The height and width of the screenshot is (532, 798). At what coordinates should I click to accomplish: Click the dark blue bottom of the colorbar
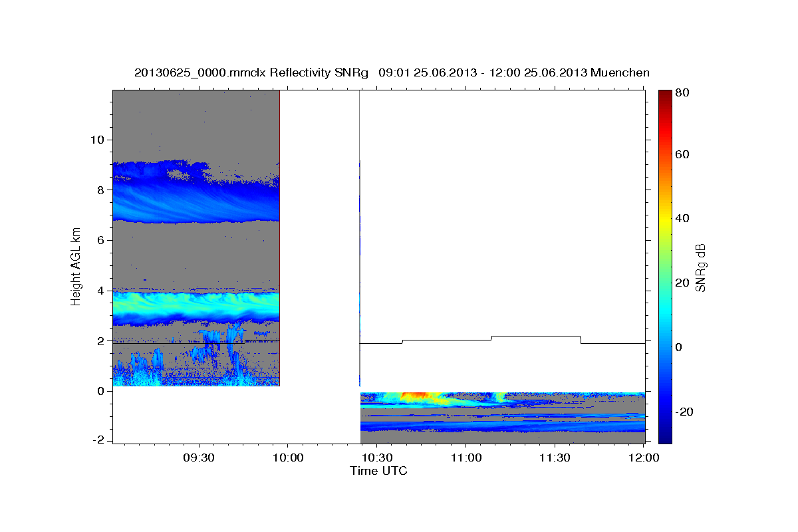(x=665, y=436)
